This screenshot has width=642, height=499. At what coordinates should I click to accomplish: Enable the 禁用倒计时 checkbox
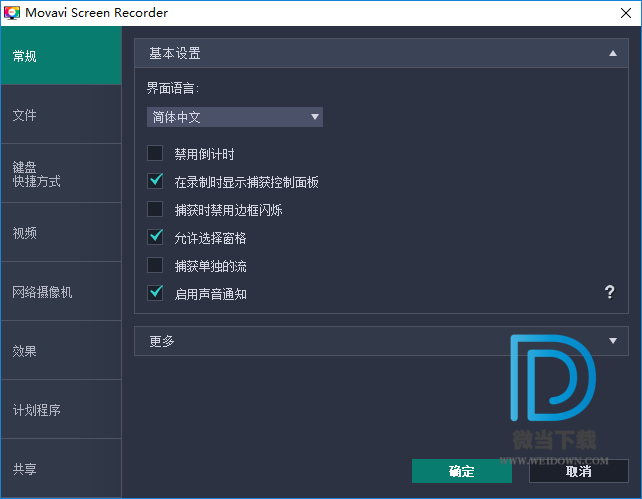[x=155, y=154]
